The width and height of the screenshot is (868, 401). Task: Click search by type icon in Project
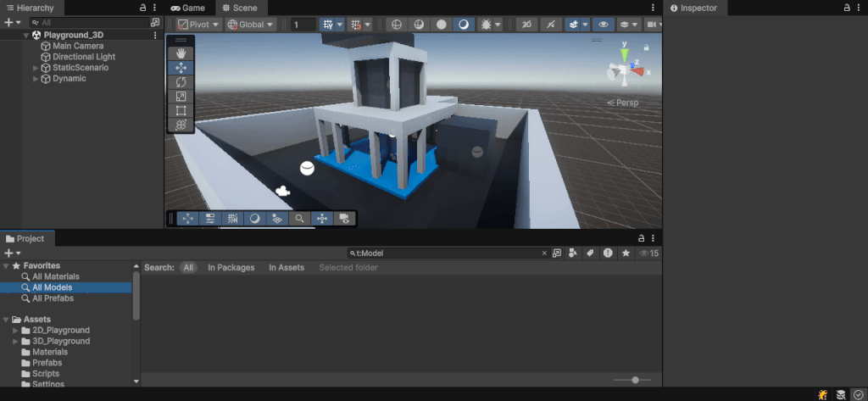[x=573, y=253]
